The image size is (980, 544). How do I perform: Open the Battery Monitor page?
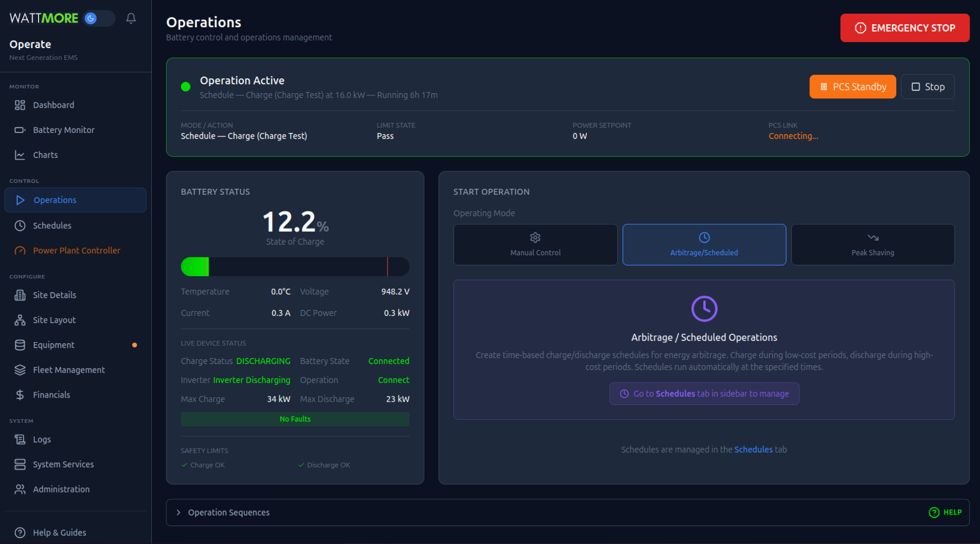tap(64, 130)
